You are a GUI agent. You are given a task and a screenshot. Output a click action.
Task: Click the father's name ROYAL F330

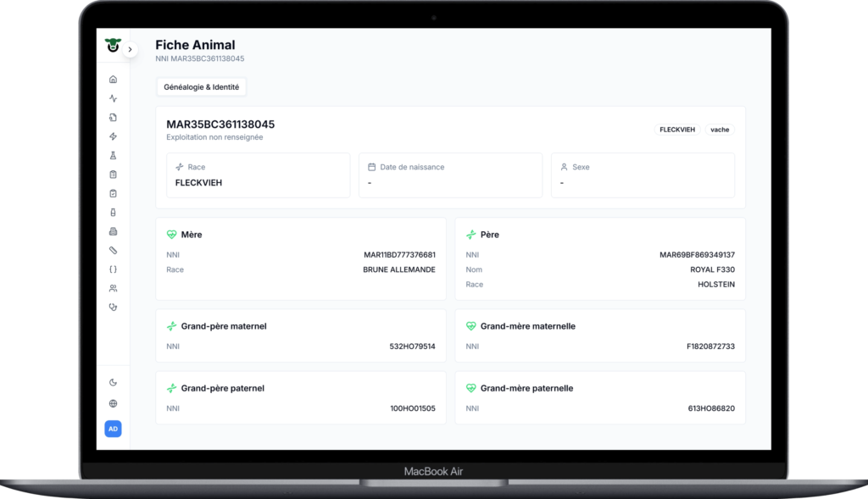pyautogui.click(x=712, y=270)
